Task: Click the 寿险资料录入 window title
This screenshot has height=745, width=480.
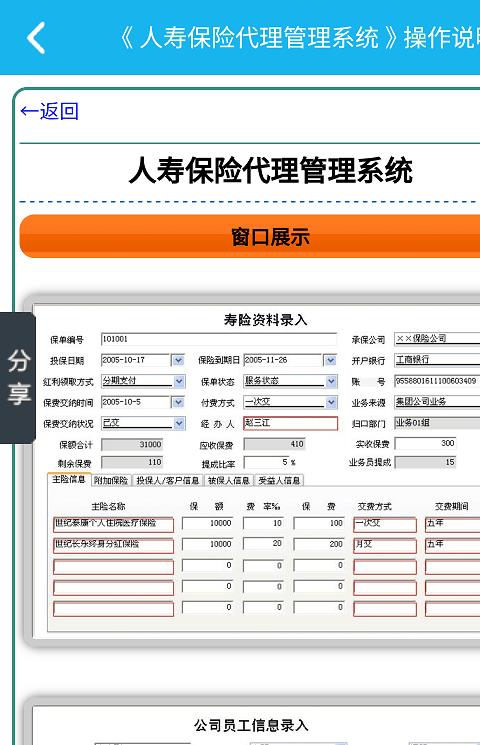Action: (265, 320)
